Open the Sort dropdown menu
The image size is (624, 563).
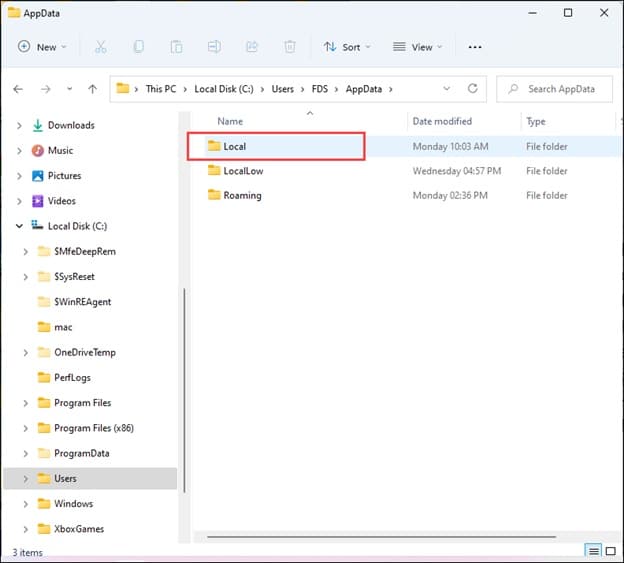(347, 47)
